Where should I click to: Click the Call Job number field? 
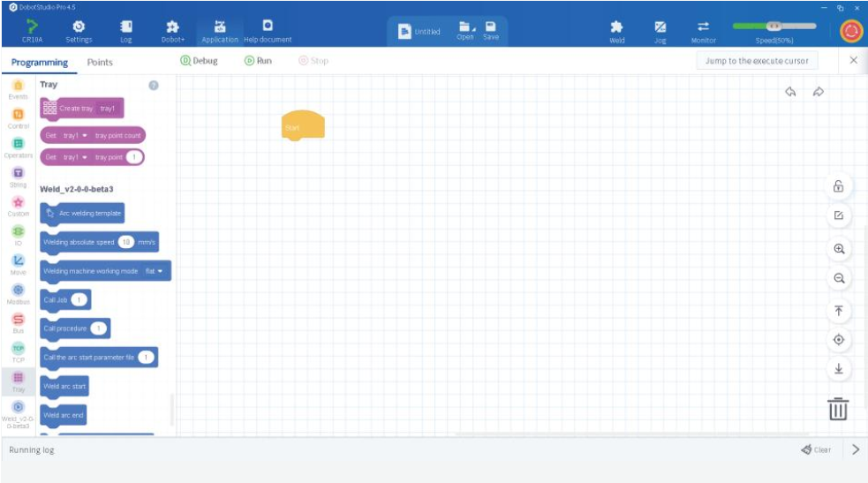coord(79,300)
